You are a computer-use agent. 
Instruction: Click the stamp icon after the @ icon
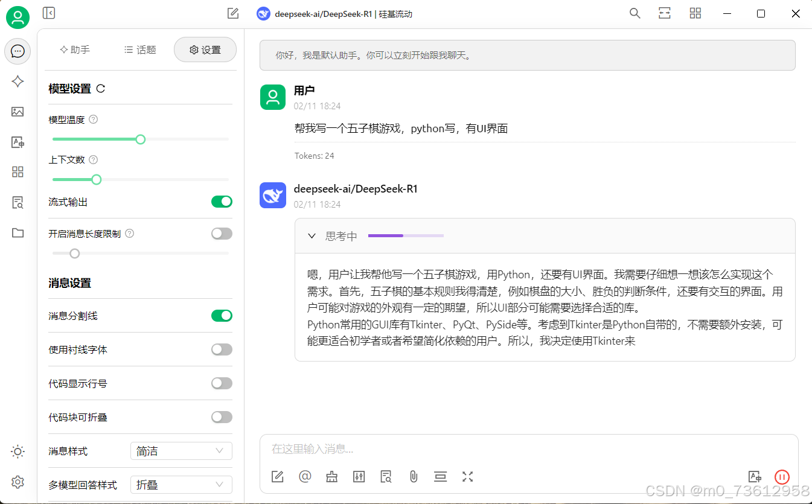click(331, 477)
